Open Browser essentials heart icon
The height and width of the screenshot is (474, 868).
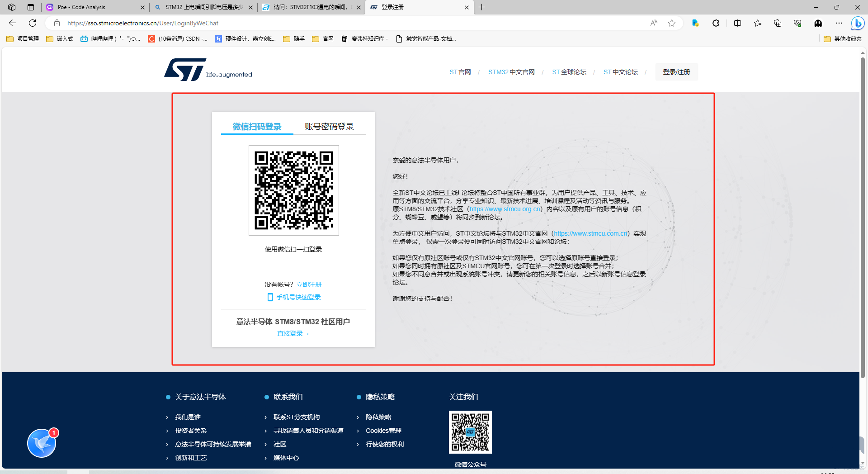(x=797, y=23)
